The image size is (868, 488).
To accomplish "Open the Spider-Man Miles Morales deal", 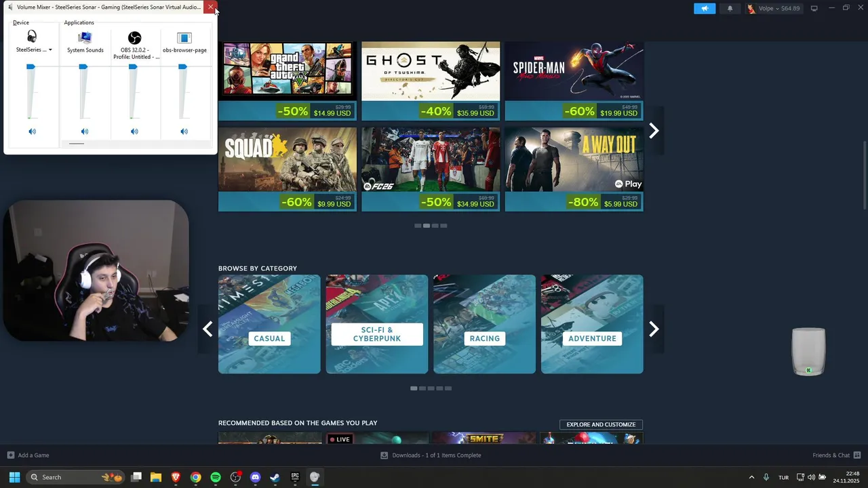I will click(x=574, y=81).
